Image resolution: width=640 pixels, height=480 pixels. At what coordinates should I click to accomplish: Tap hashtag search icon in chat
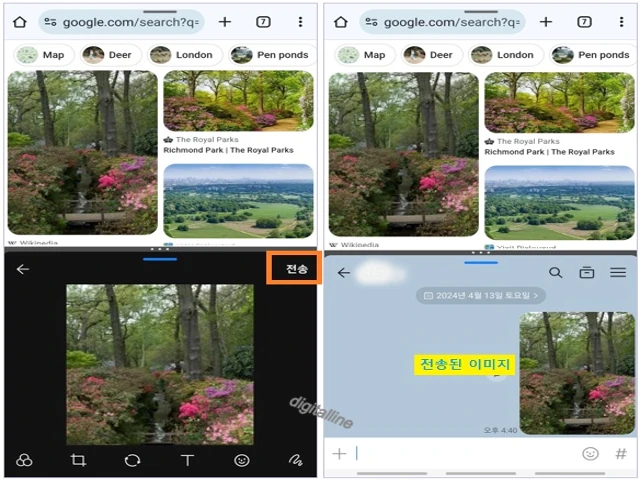point(621,453)
